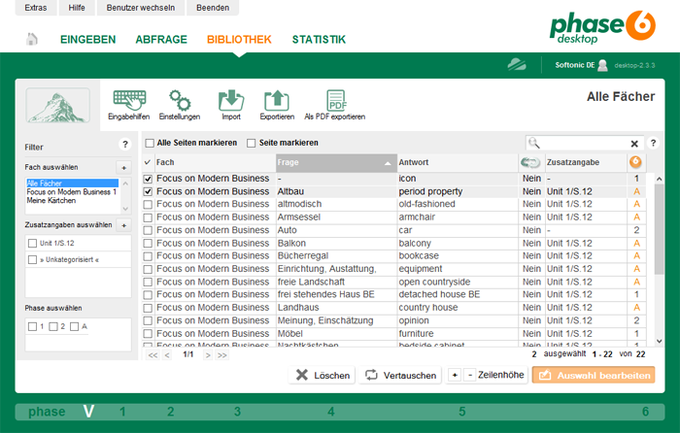This screenshot has width=680, height=433.
Task: Click table scrollbar up arrow
Action: [x=659, y=179]
